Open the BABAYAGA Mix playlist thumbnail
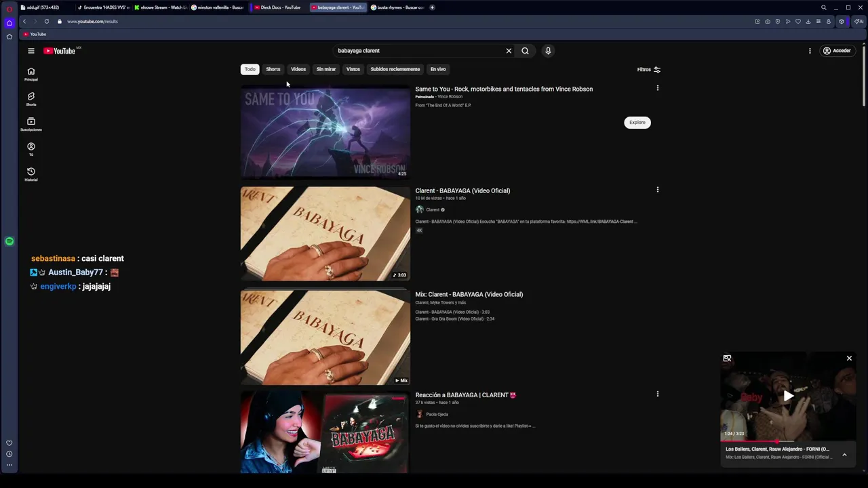Viewport: 868px width, 488px height. point(325,338)
